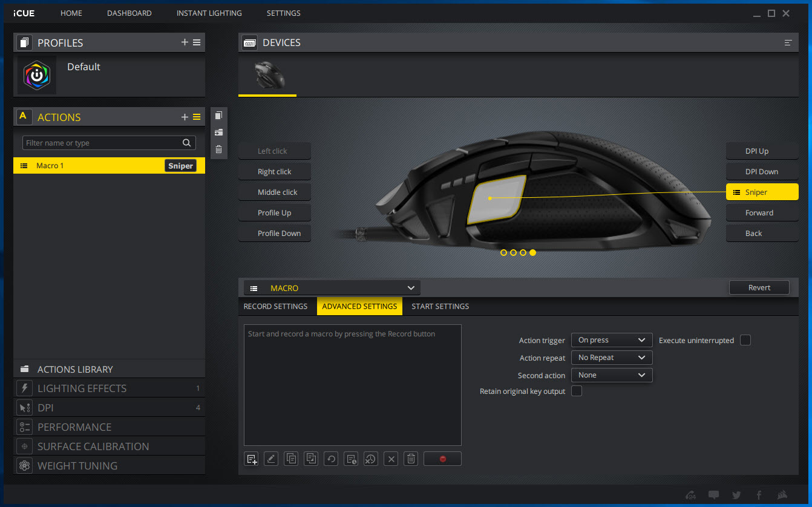Click the paste events icon in macro toolbar
812x507 pixels.
tap(311, 459)
